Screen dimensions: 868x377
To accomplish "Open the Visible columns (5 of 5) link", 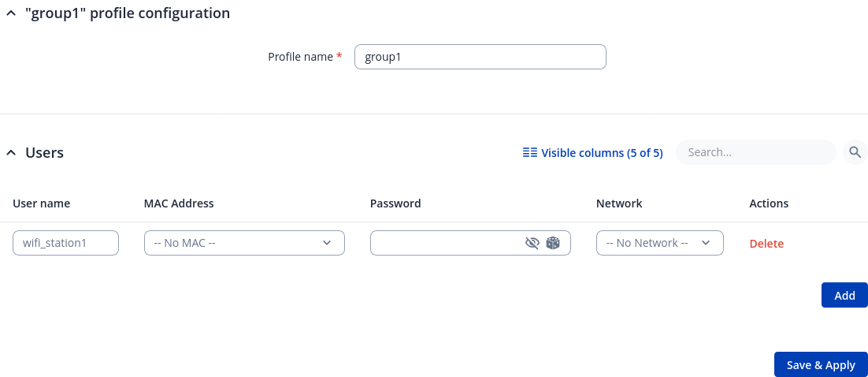I will pyautogui.click(x=602, y=153).
